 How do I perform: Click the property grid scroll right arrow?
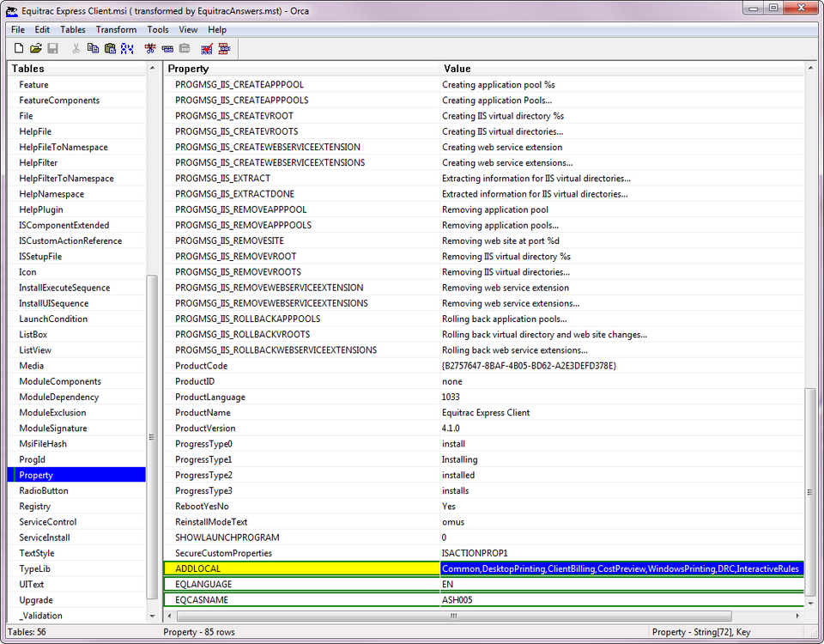(797, 616)
